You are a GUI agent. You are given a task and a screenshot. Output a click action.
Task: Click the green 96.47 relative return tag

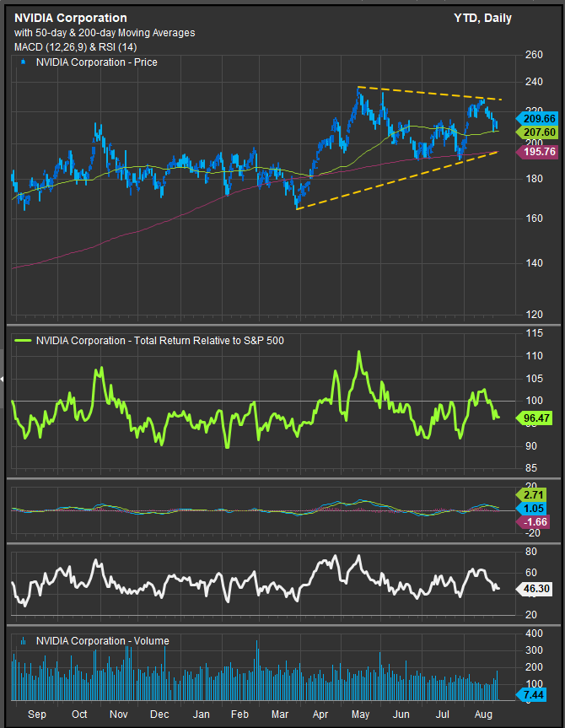[x=534, y=418]
